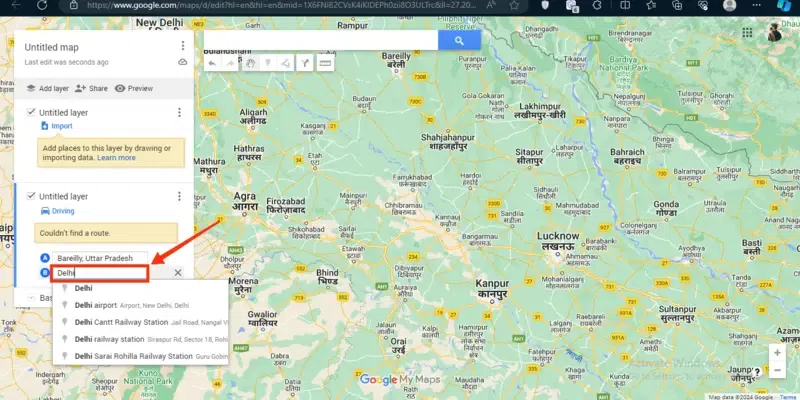Select the Add directions tool
800x400 pixels.
[x=305, y=63]
